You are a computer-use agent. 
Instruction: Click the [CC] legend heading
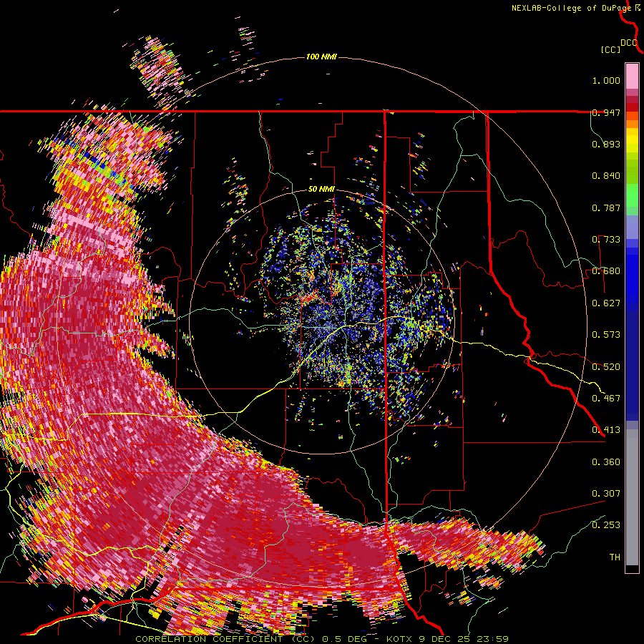click(610, 49)
